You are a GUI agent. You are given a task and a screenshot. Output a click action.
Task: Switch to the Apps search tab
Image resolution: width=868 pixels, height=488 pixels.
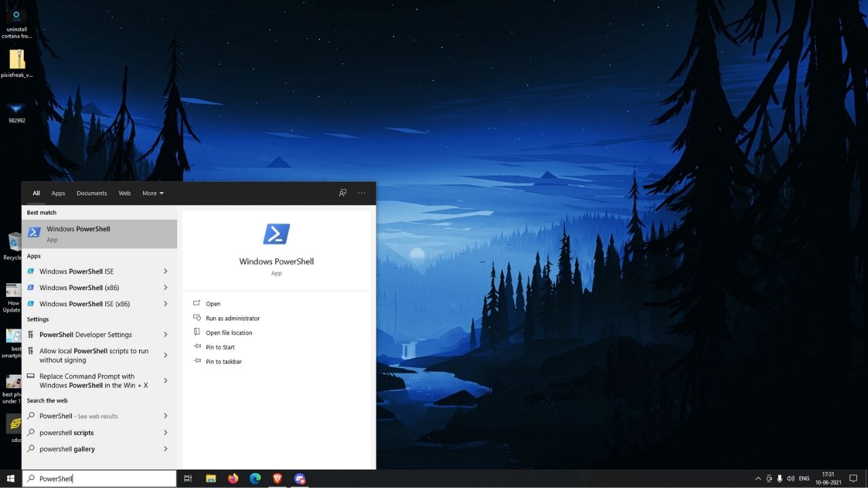tap(58, 193)
